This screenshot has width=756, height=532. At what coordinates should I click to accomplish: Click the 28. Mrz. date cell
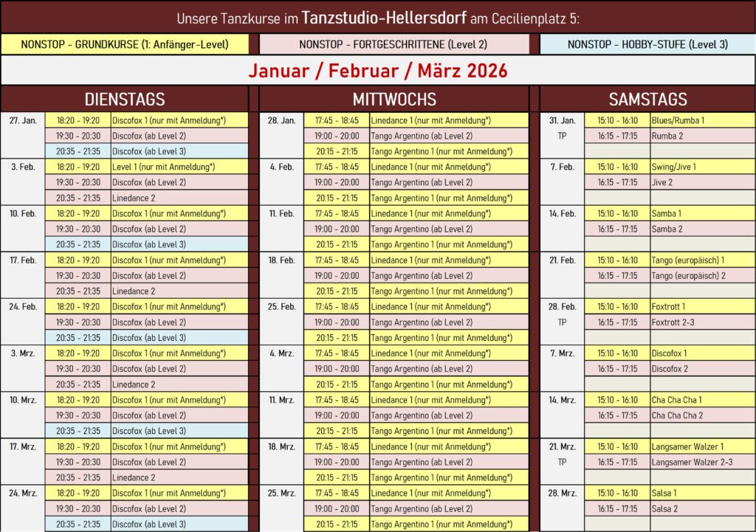pos(563,493)
